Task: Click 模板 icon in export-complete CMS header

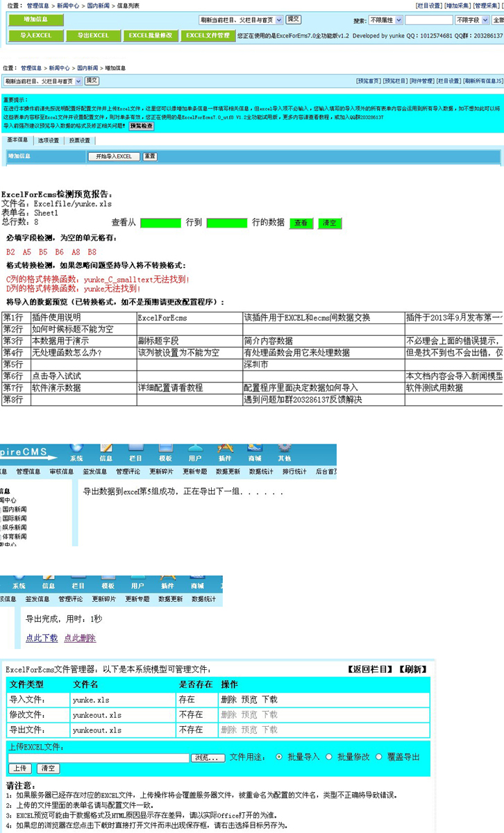Action: click(x=108, y=582)
